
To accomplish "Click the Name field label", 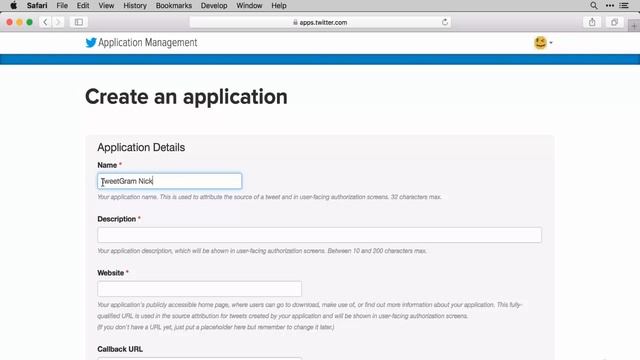I will click(107, 165).
